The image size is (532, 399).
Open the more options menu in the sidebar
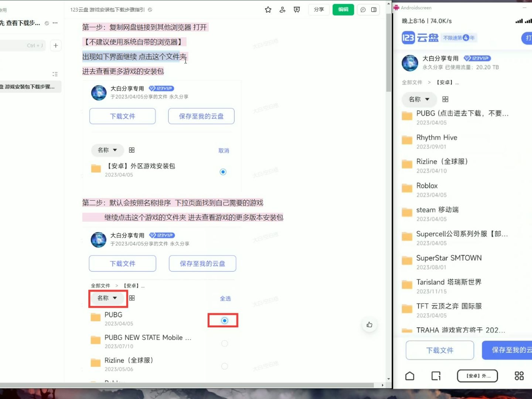click(55, 23)
